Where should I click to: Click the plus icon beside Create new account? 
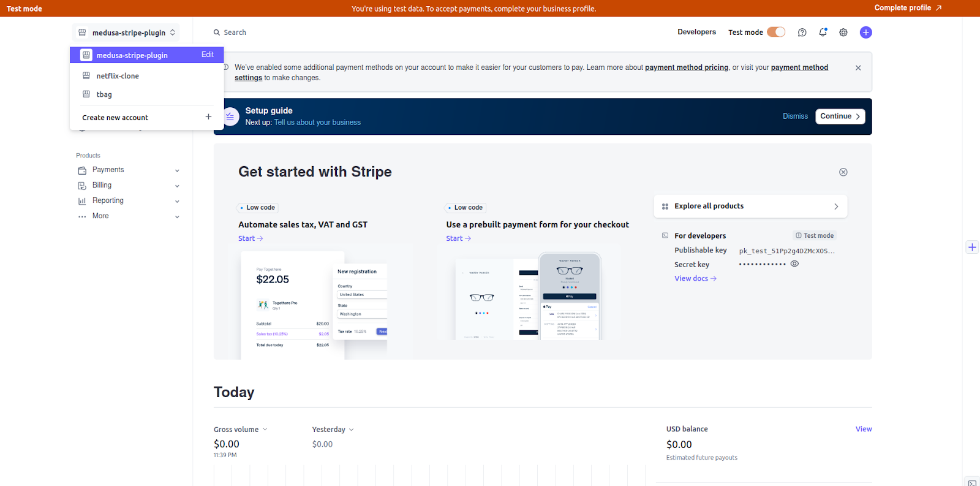[208, 116]
